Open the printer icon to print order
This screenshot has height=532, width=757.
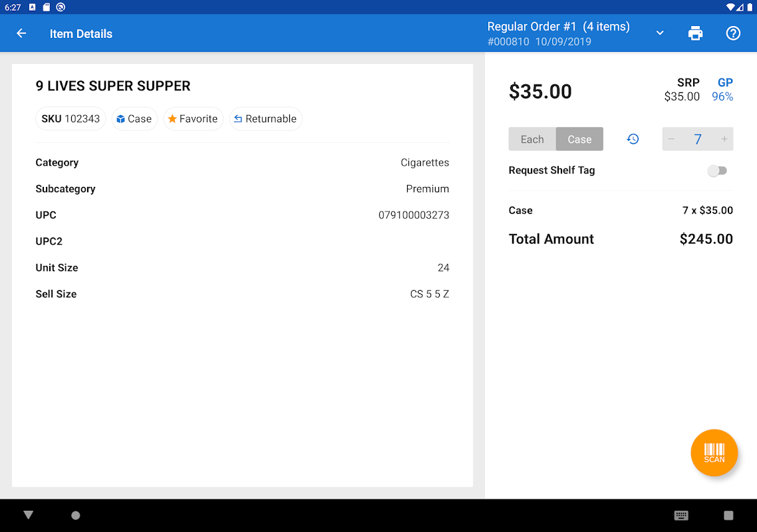click(695, 33)
